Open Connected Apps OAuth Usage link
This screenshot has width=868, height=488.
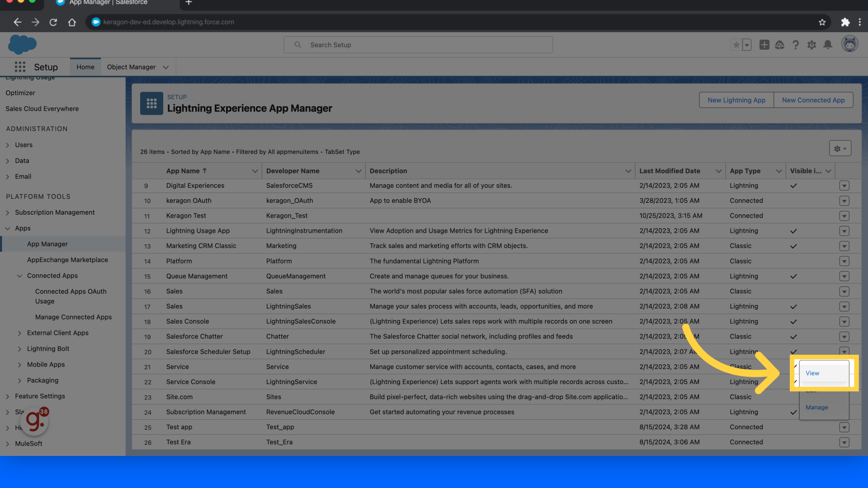coord(71,296)
